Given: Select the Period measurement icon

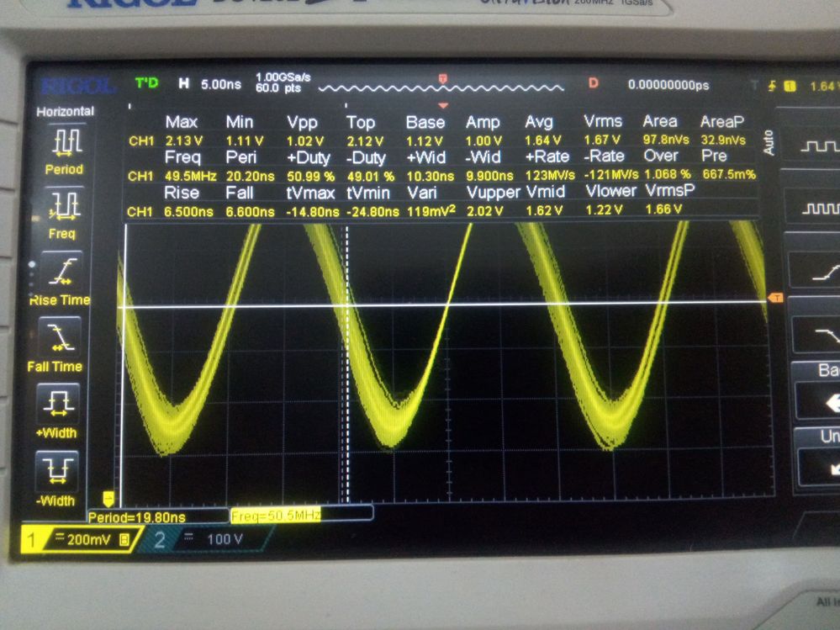Looking at the screenshot, I should [x=66, y=141].
